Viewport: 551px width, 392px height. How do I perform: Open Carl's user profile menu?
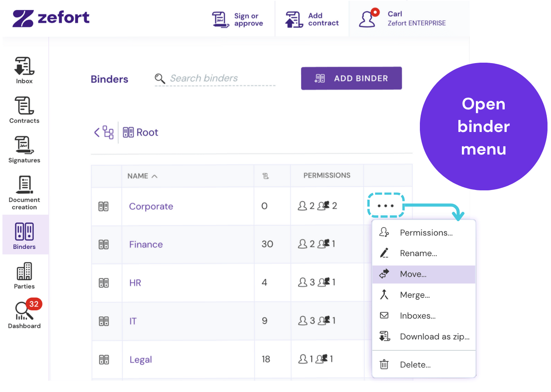click(402, 19)
